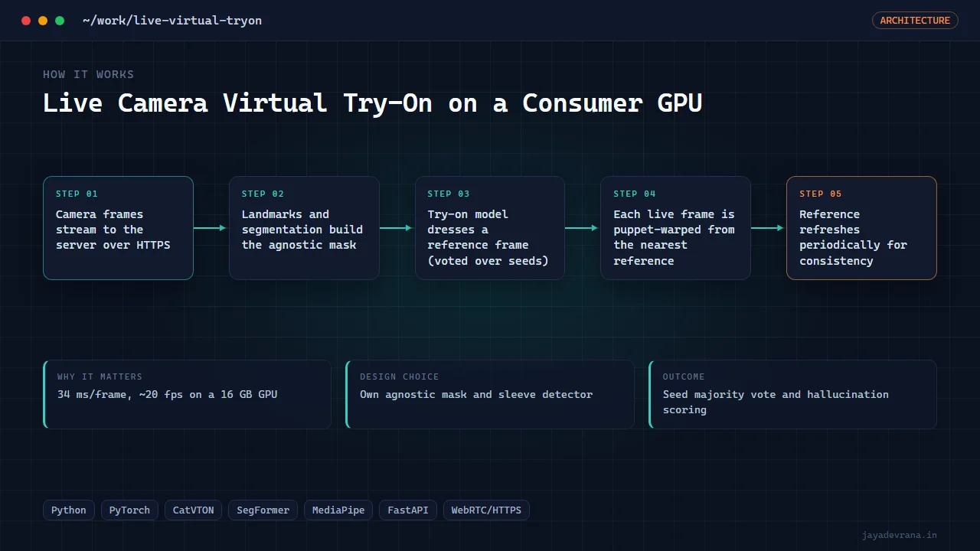The image size is (980, 551).
Task: Open the jayadevrana.in link
Action: pos(899,535)
